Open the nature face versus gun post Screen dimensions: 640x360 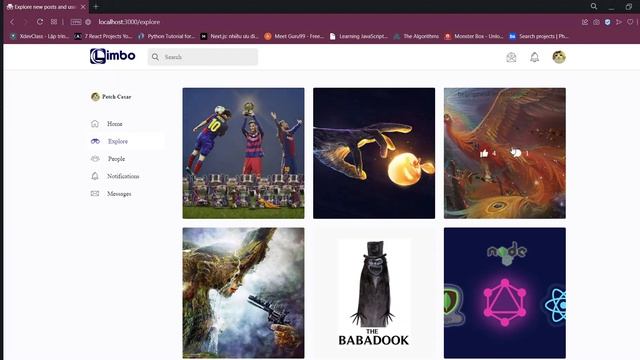click(x=243, y=293)
